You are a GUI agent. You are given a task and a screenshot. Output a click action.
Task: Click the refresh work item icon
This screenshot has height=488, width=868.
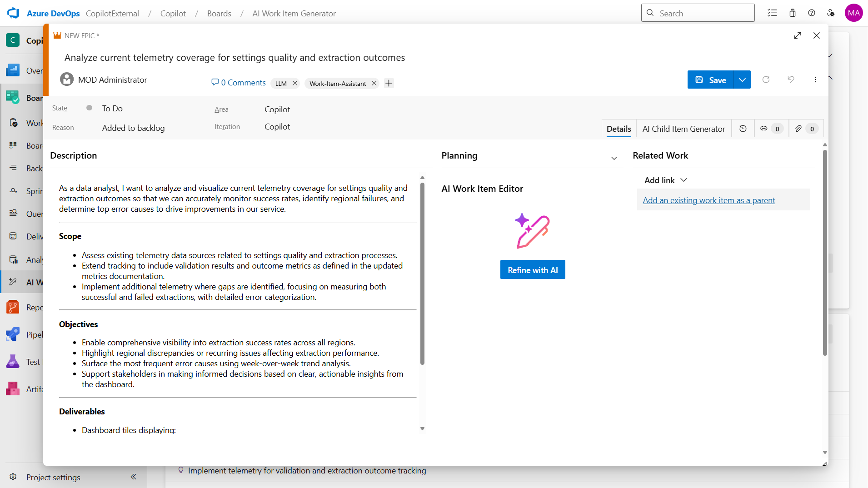(766, 80)
